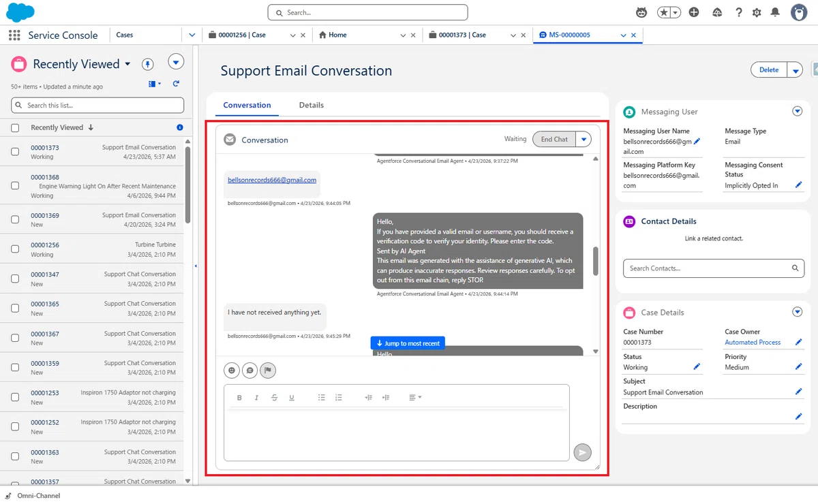818x504 pixels.
Task: Open the Automated Process owner link
Action: pos(753,343)
